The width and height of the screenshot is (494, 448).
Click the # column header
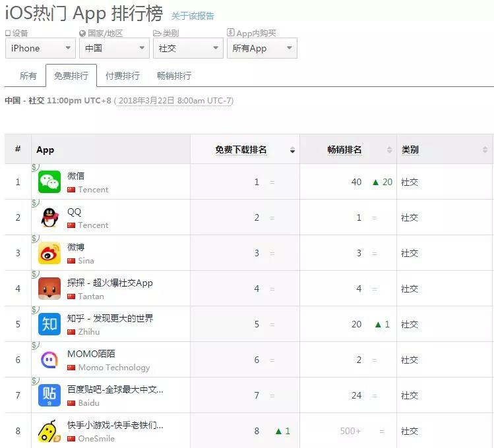click(x=18, y=149)
